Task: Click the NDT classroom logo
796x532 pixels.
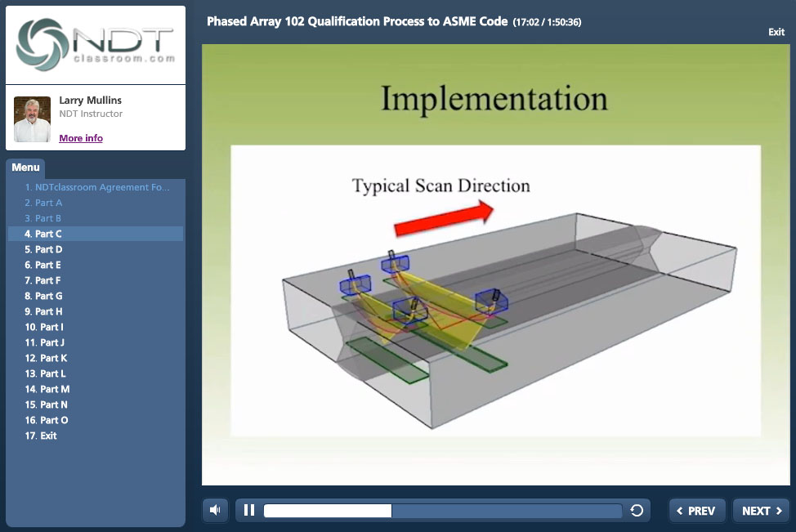Action: coord(96,44)
